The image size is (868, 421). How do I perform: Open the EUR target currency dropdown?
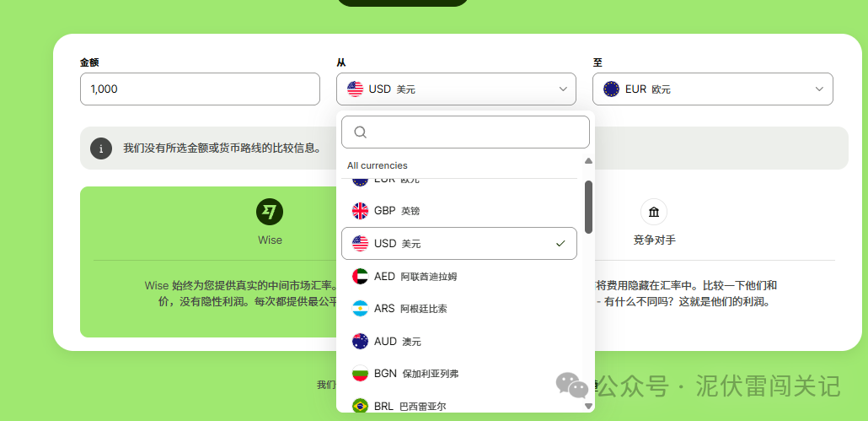coord(712,89)
